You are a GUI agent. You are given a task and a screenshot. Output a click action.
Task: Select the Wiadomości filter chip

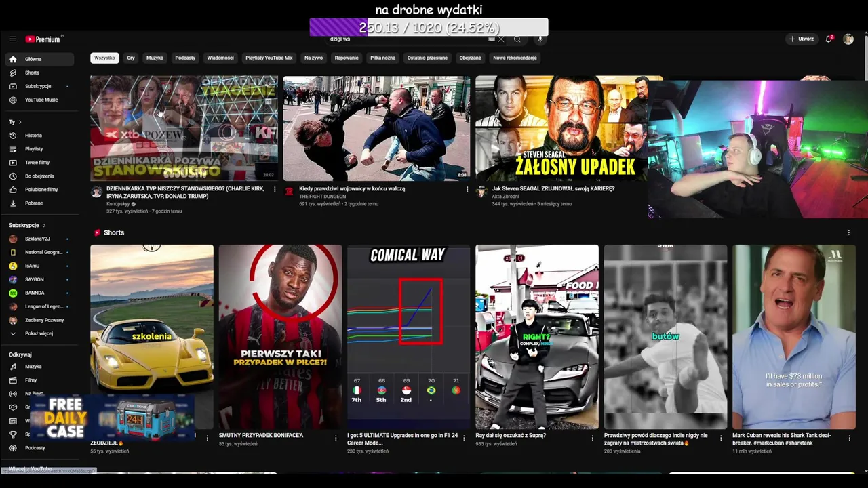click(x=220, y=58)
